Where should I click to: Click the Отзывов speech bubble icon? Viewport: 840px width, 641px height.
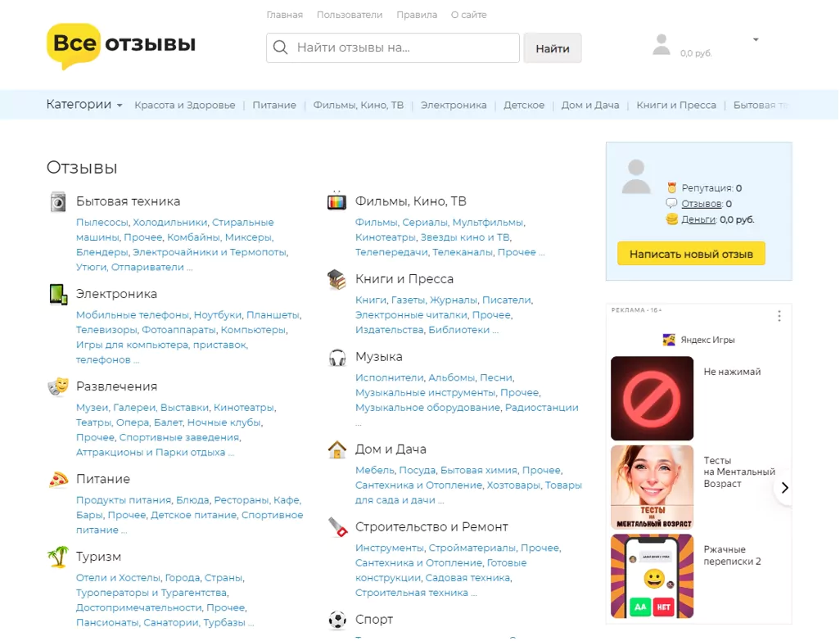coord(671,204)
